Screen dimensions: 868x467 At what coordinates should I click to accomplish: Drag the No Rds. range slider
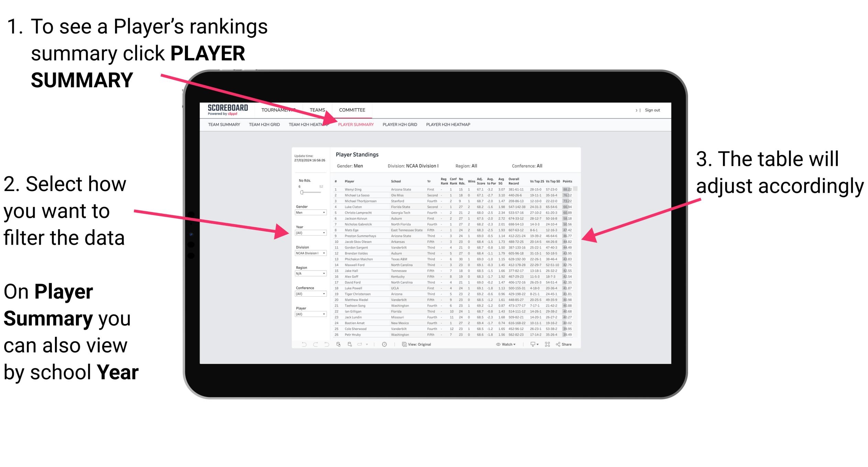(301, 192)
